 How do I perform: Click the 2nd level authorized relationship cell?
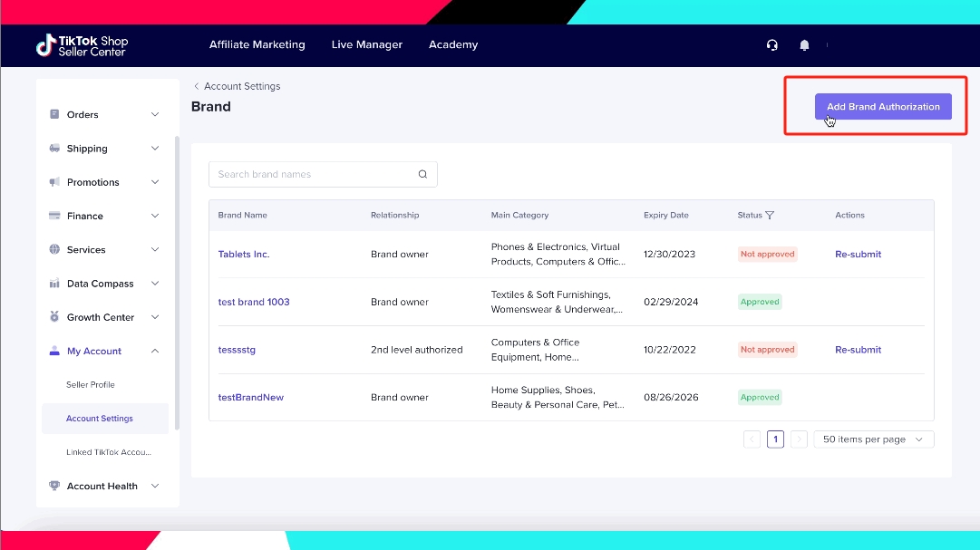[x=417, y=350]
